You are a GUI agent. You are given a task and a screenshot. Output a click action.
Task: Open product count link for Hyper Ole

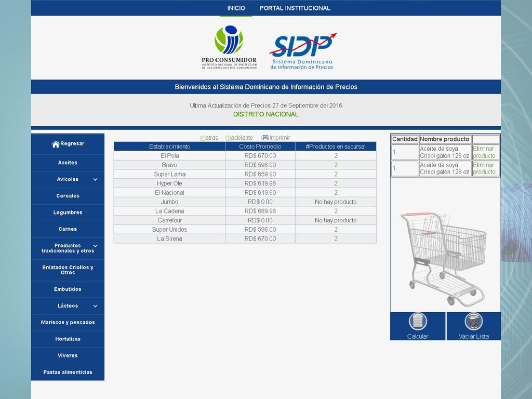[336, 183]
